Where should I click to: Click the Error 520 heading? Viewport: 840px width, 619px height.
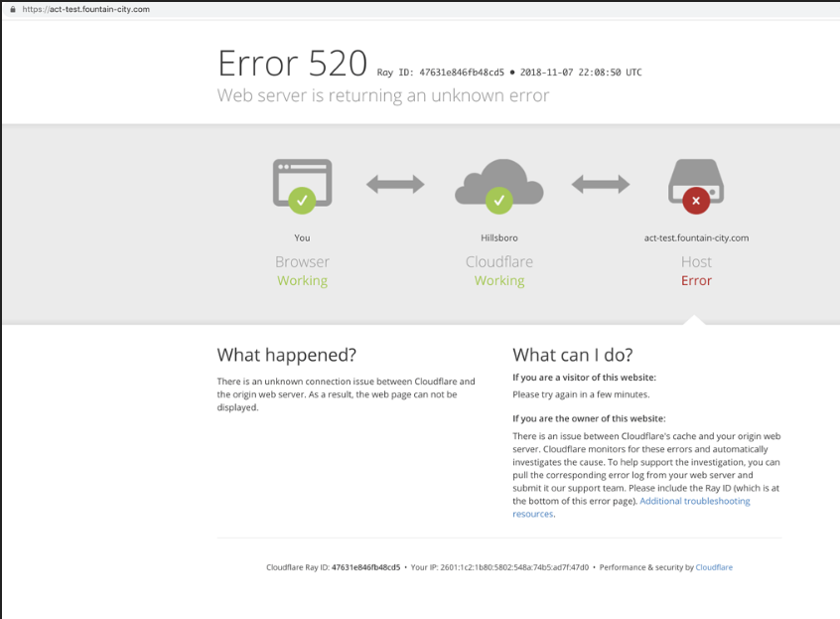click(292, 64)
